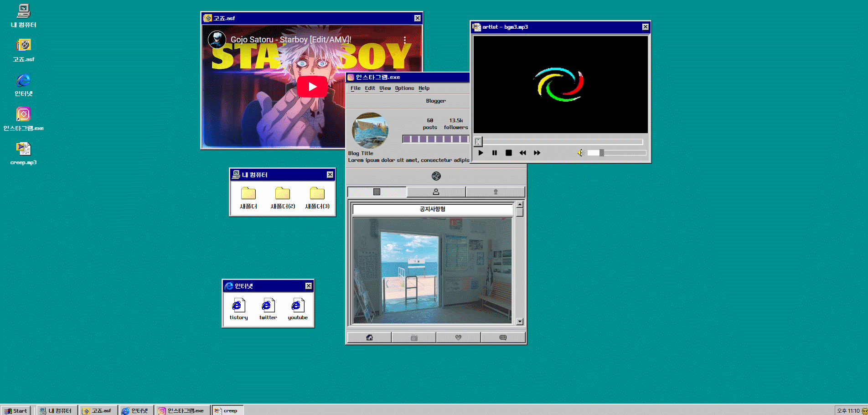
Task: Go to home in bottom navigation
Action: coord(369,337)
